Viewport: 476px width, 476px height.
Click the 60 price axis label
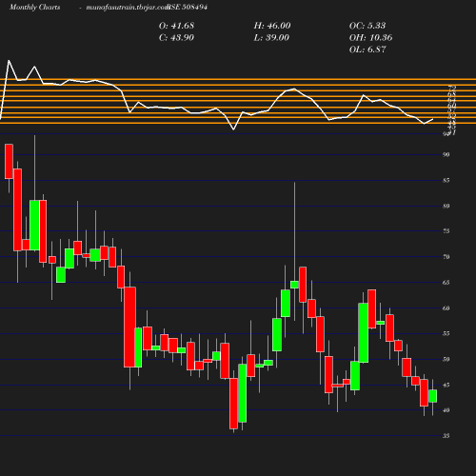pos(446,308)
